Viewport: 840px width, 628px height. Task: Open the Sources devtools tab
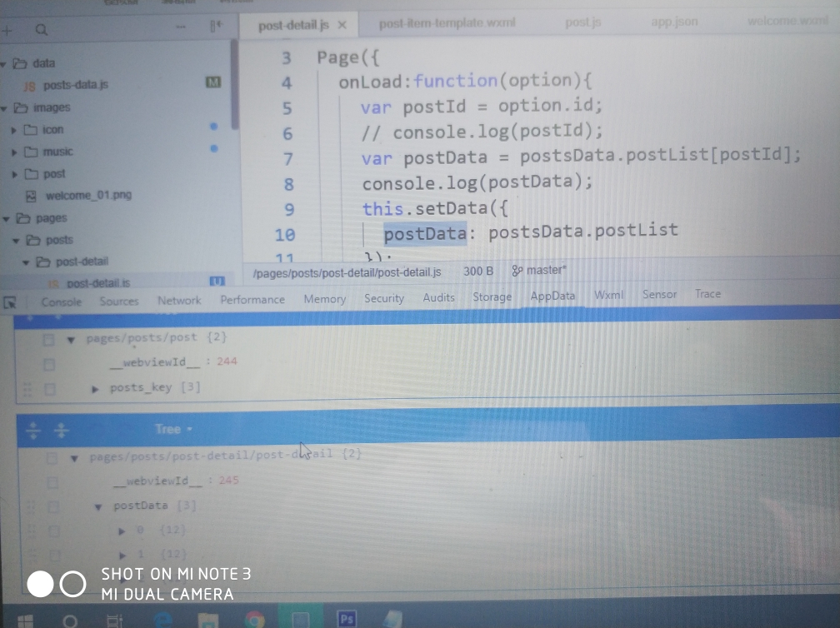point(119,302)
